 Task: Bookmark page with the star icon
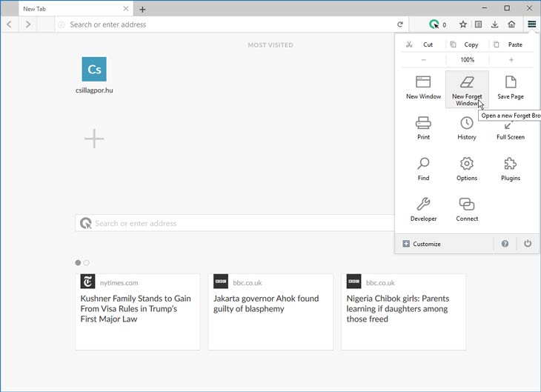(x=463, y=24)
